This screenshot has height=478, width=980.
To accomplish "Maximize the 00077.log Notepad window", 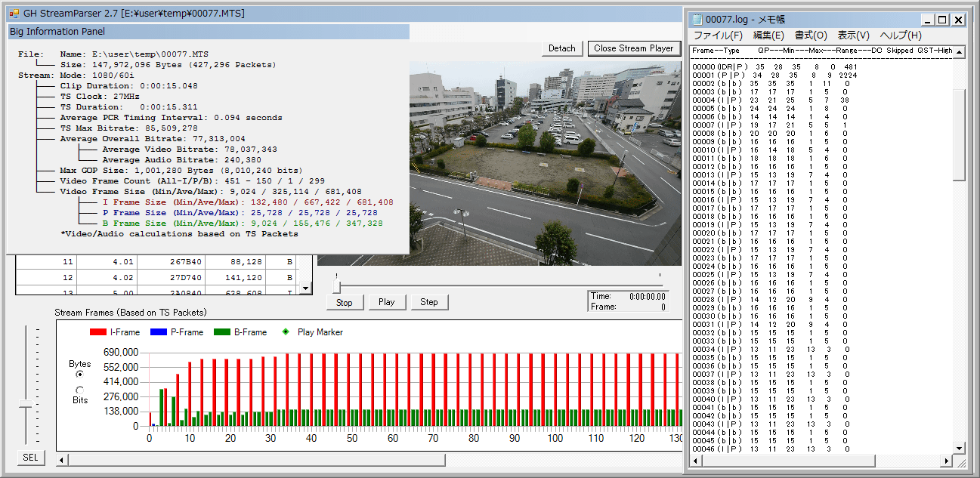I will pos(942,20).
